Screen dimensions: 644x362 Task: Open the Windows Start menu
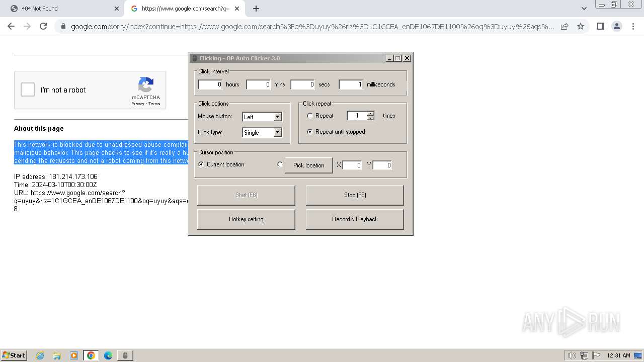coord(14,355)
